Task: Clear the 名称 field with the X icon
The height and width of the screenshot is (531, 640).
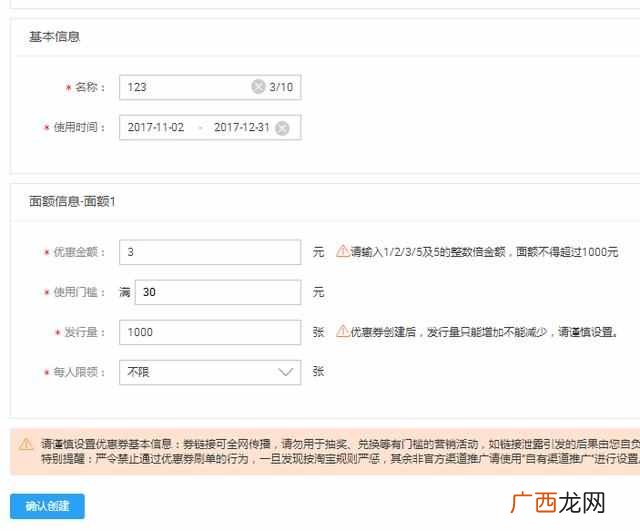Action: [x=258, y=87]
